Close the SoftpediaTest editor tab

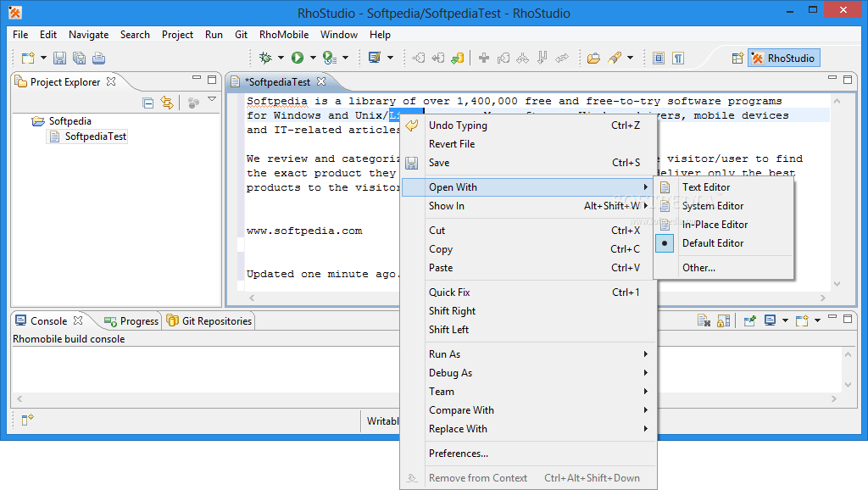coord(321,81)
